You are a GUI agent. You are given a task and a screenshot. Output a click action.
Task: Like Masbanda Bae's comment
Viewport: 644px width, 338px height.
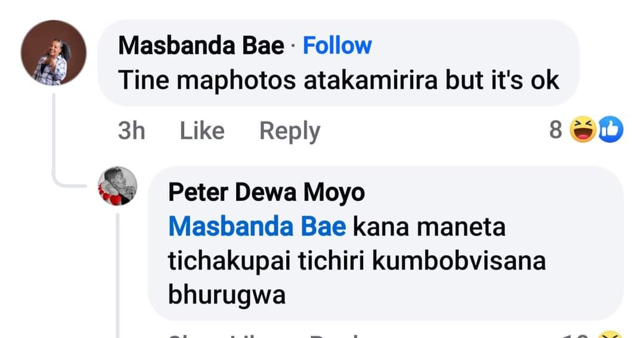pos(202,131)
